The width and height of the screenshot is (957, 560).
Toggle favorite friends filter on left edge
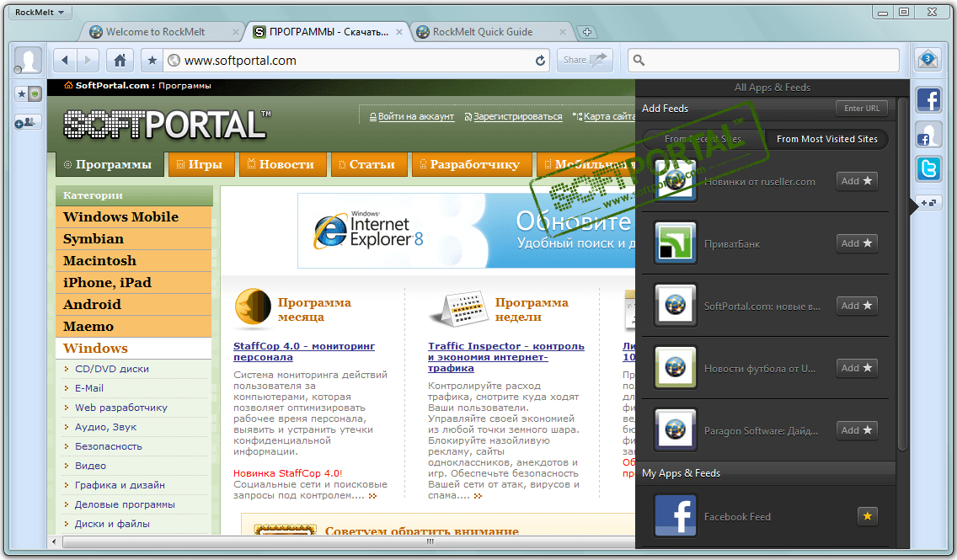(x=28, y=94)
